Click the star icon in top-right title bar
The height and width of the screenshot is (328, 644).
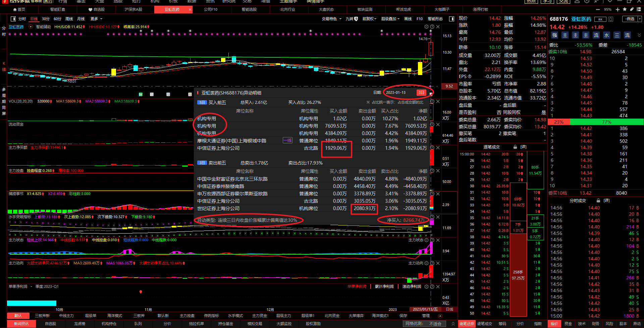point(625,9)
